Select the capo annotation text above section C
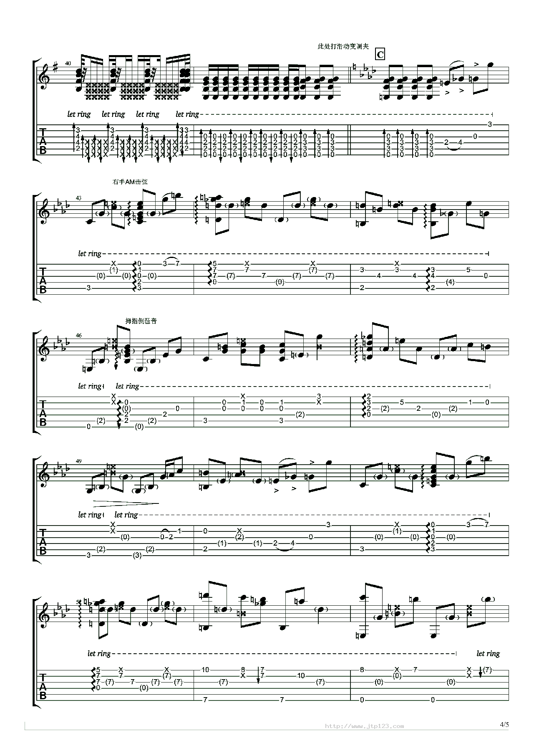The image size is (534, 756). coord(343,46)
